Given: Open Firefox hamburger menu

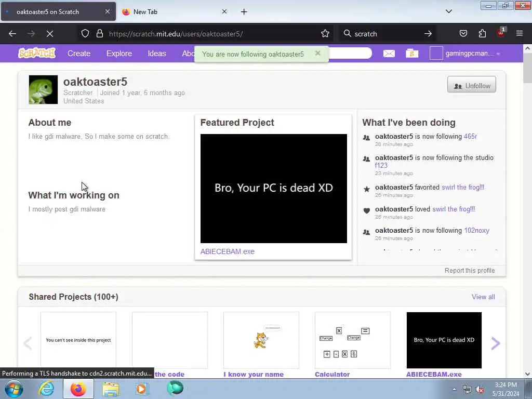Looking at the screenshot, I should tap(520, 34).
